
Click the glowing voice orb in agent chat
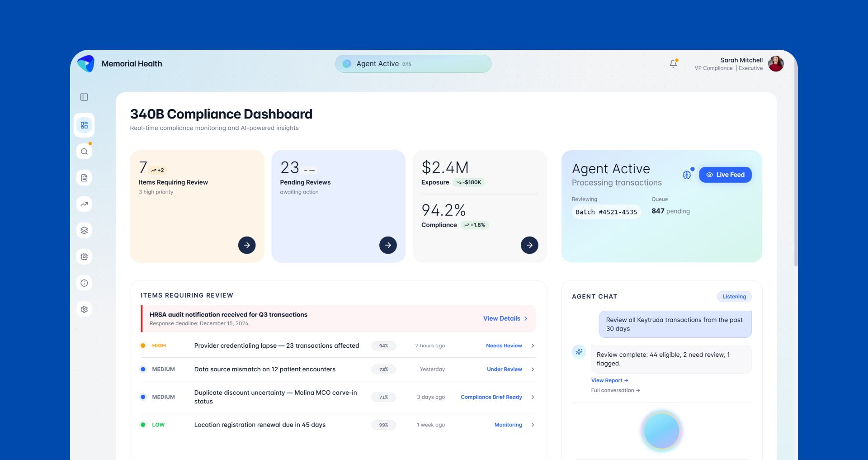[x=661, y=431]
